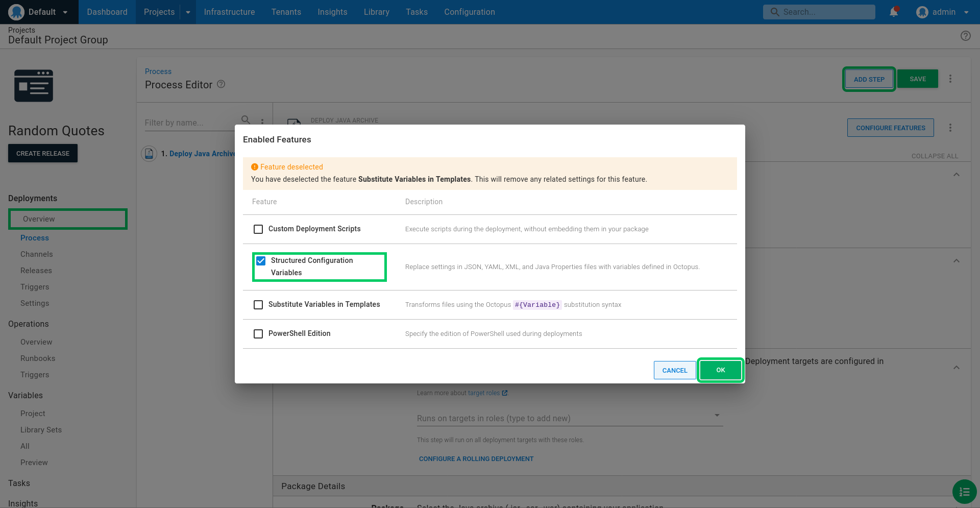Click the Configure Features button
This screenshot has height=508, width=980.
[891, 128]
